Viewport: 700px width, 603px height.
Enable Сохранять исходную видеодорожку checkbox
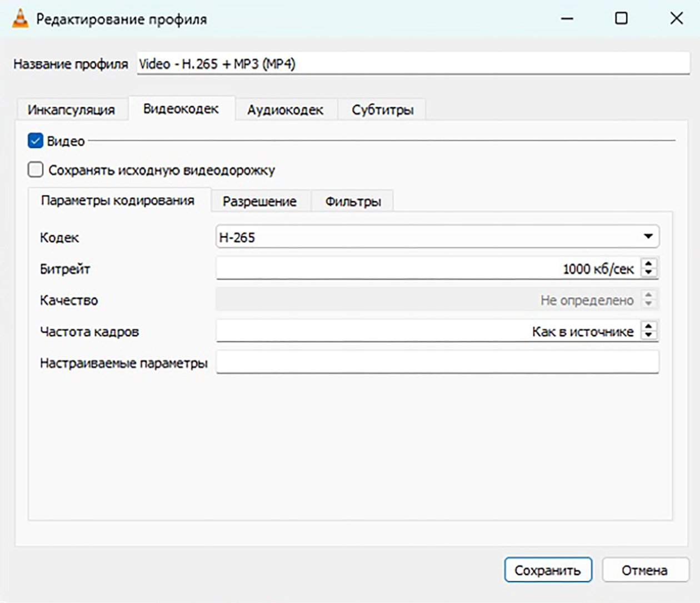[35, 170]
